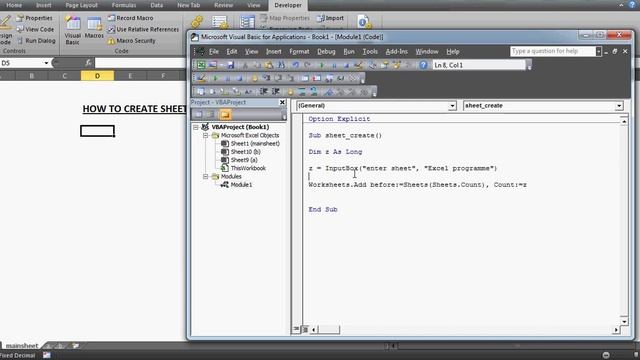The image size is (640, 360).
Task: Click Paste icon in VBA Standard toolbar
Action: (269, 65)
